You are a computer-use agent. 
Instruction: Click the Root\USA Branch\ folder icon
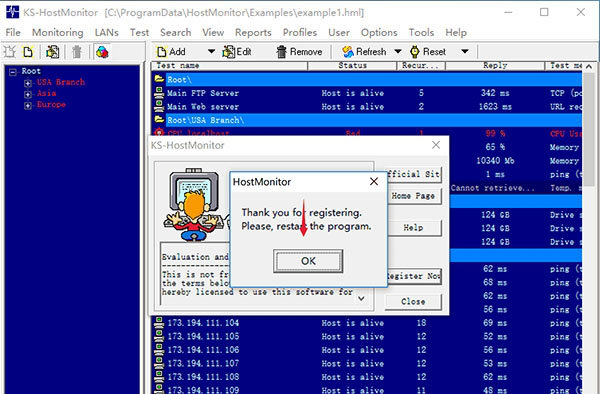pos(159,120)
